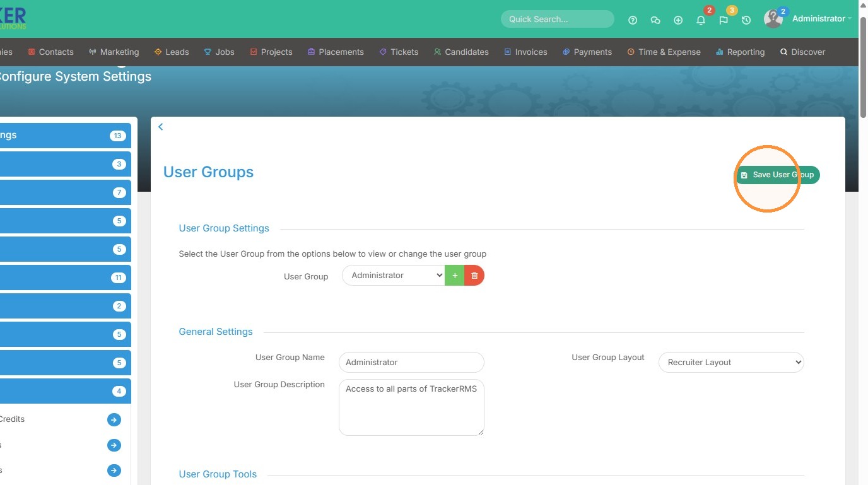Click Save User Group button

pyautogui.click(x=777, y=175)
